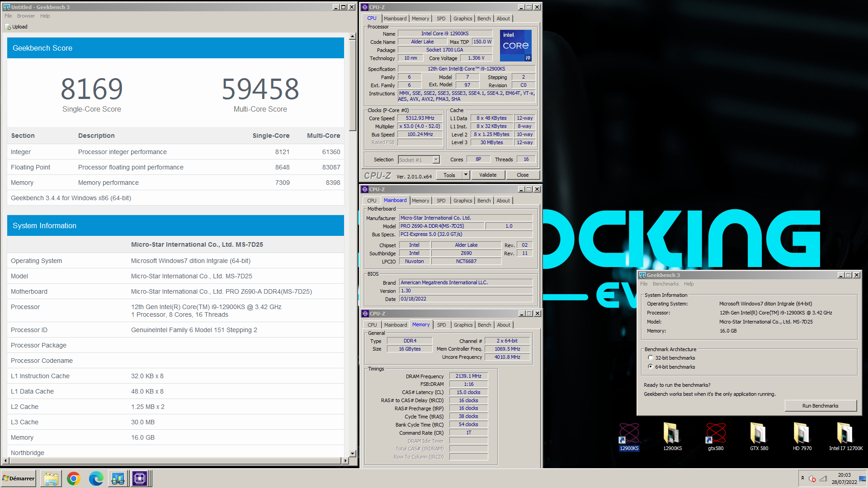The image size is (868, 488).
Task: Click the Integer row in Geekbench results
Action: 175,152
